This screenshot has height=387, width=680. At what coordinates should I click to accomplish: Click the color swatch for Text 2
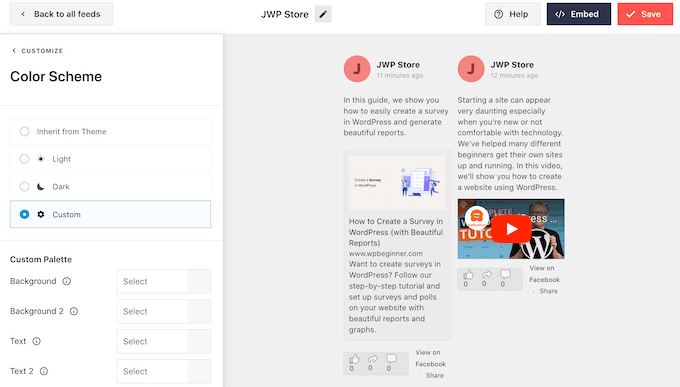[x=199, y=371]
